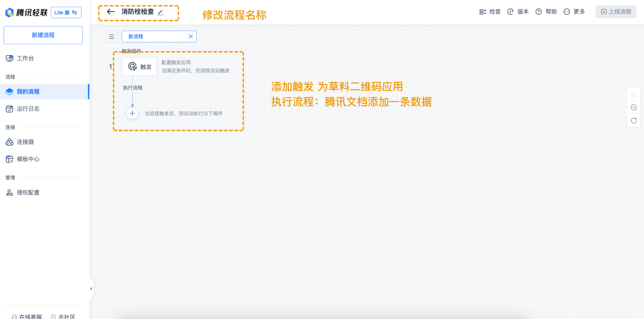The image size is (644, 319).
Task: Open 帮助 in the top bar
Action: click(x=546, y=12)
